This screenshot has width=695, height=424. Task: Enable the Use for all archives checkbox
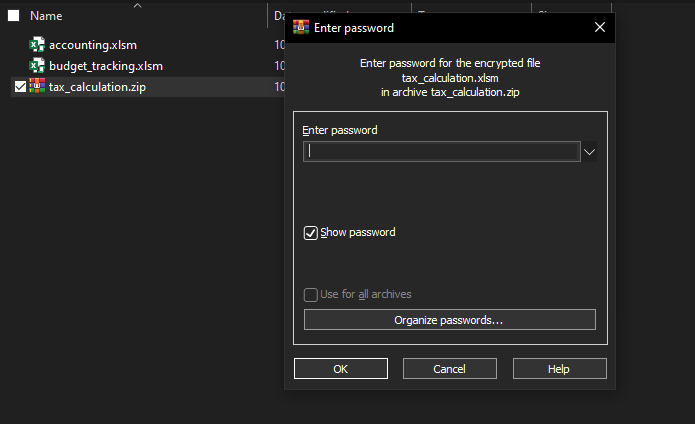tap(311, 295)
